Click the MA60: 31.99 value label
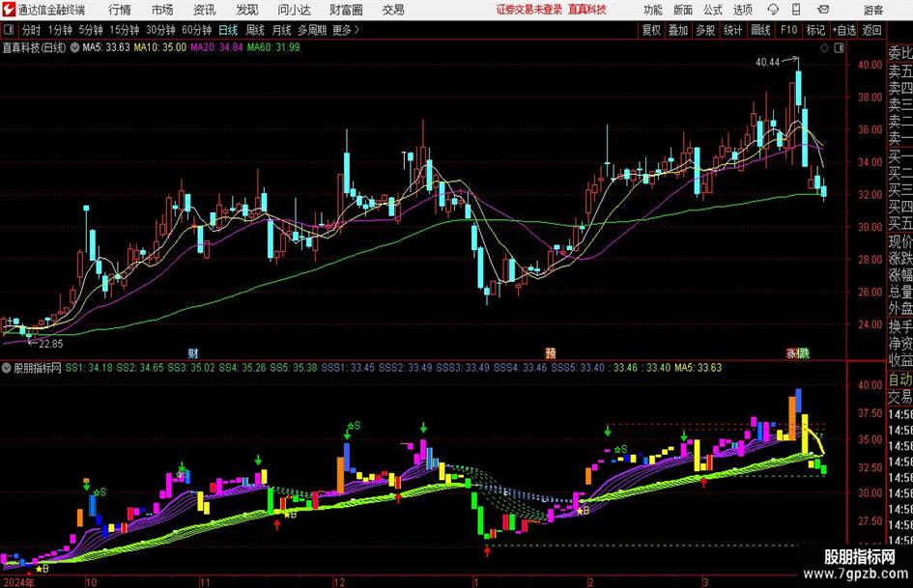 (273, 47)
